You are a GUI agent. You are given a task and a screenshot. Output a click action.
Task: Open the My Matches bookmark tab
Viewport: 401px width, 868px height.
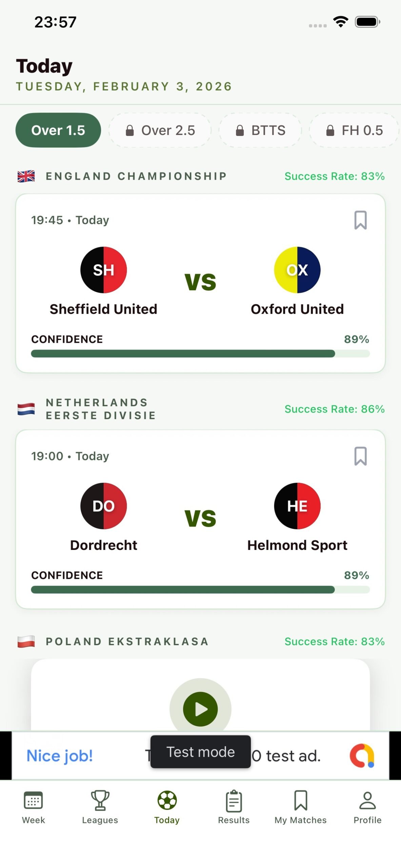300,807
